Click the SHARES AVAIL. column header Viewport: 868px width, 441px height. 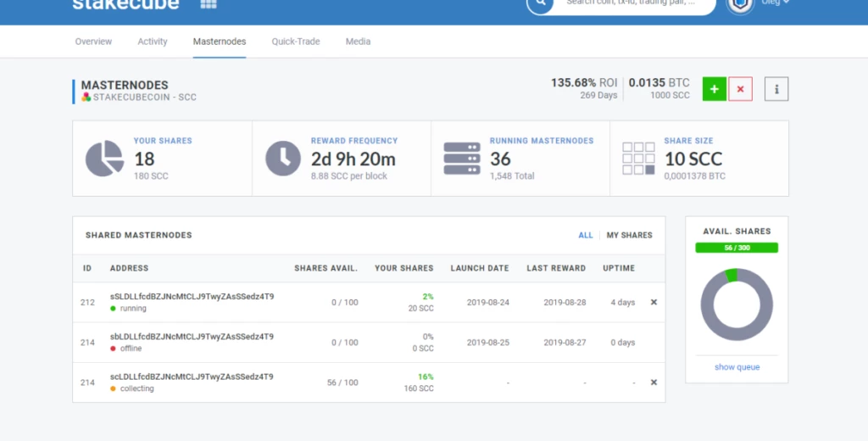click(x=326, y=268)
